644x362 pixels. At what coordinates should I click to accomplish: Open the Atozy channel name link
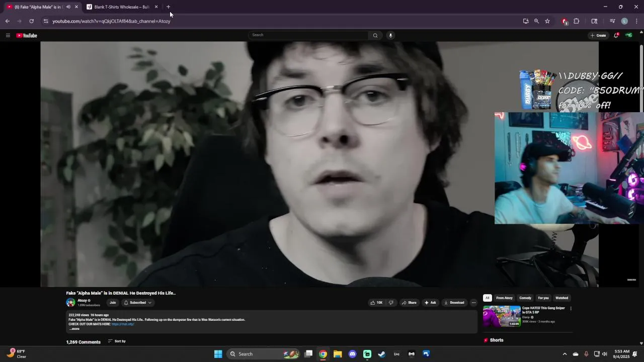(83, 301)
